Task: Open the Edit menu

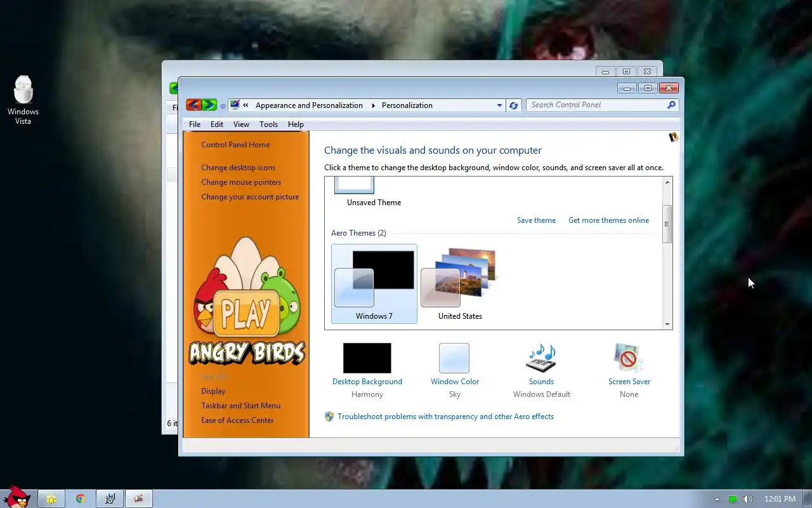Action: [217, 124]
